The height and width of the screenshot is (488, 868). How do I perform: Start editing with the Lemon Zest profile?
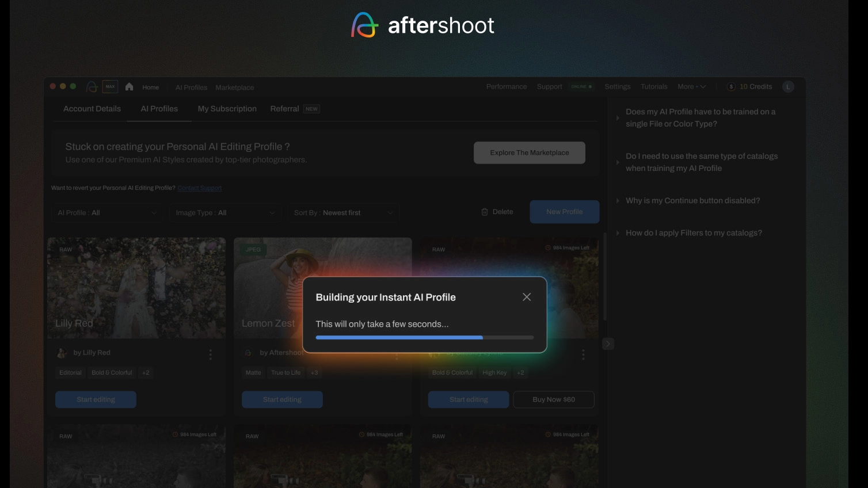coord(282,399)
